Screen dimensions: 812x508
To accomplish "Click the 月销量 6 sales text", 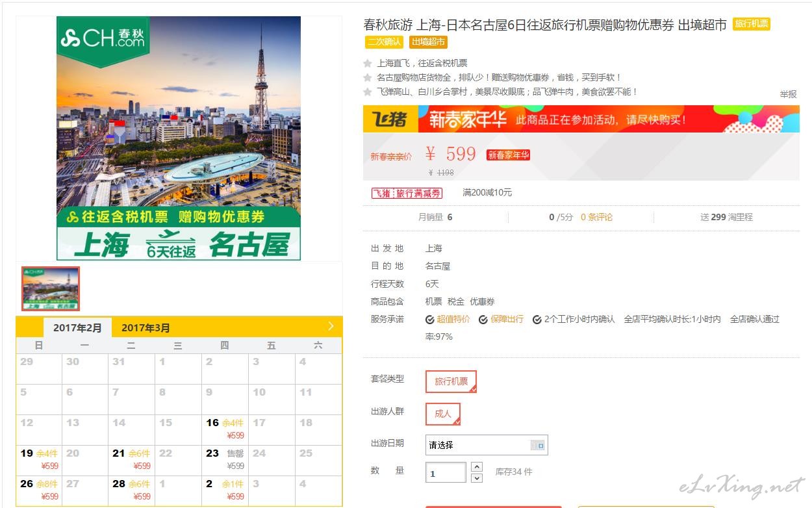I will tap(435, 217).
